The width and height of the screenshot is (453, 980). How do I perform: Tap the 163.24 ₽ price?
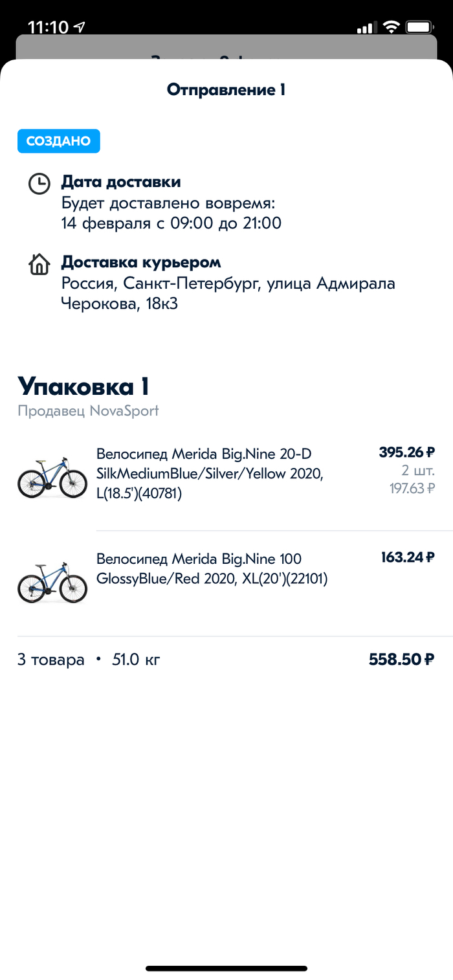coord(408,557)
